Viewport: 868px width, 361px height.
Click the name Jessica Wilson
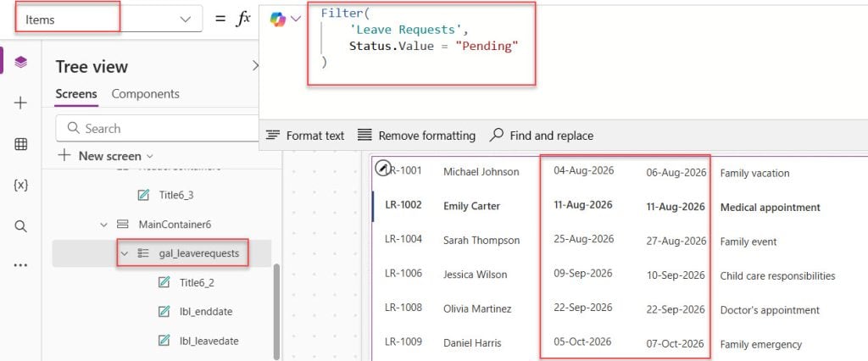[475, 274]
